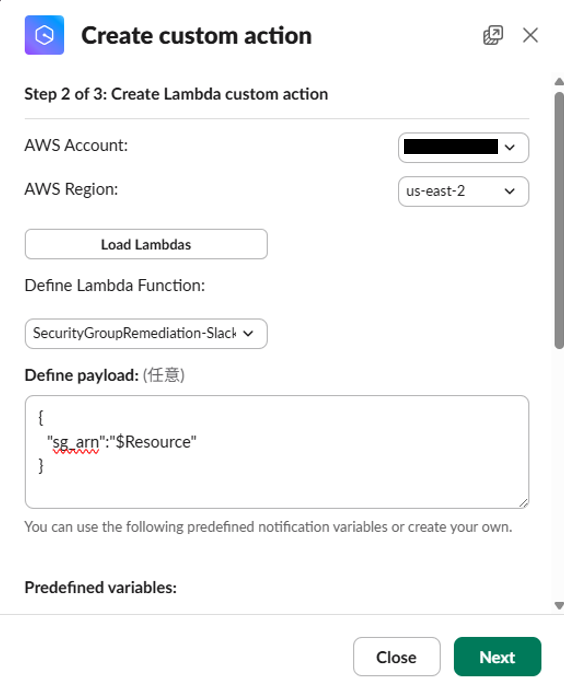Select the us-east-2 region dropdown
Screen dimensions: 564x679
[463, 191]
